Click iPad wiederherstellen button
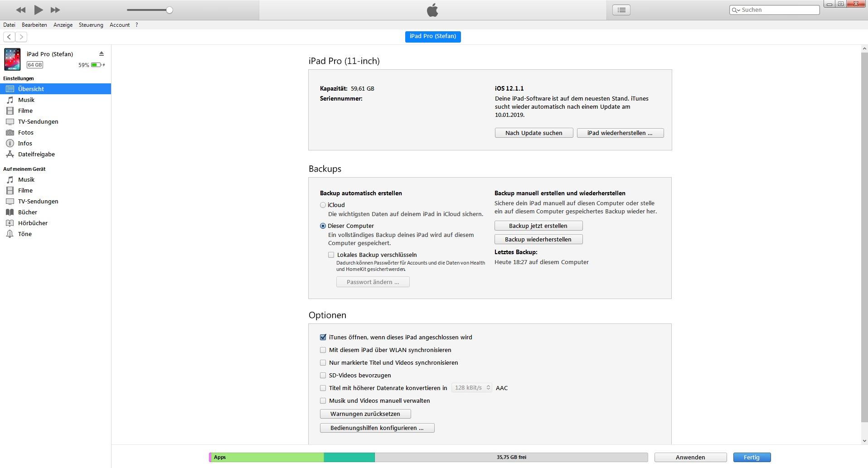 tap(620, 133)
